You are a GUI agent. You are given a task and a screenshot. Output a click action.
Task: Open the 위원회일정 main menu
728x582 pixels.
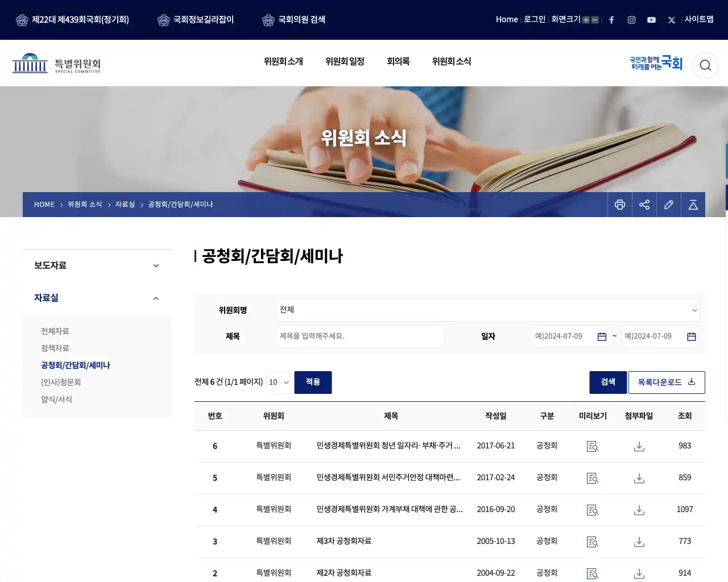point(345,61)
